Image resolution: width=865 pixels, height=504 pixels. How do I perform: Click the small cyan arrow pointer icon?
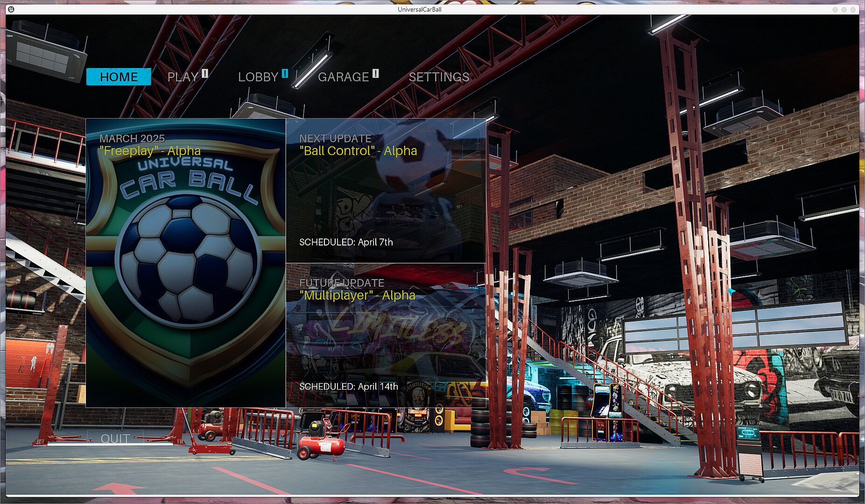click(x=731, y=292)
